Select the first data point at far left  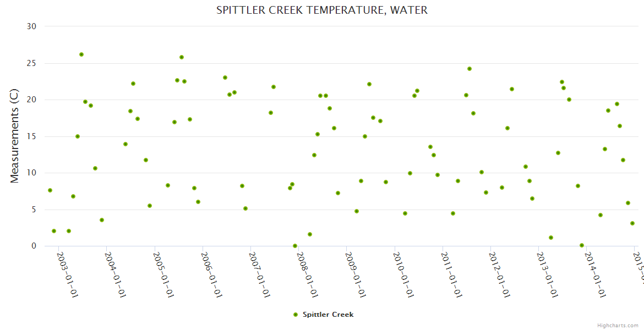50,190
